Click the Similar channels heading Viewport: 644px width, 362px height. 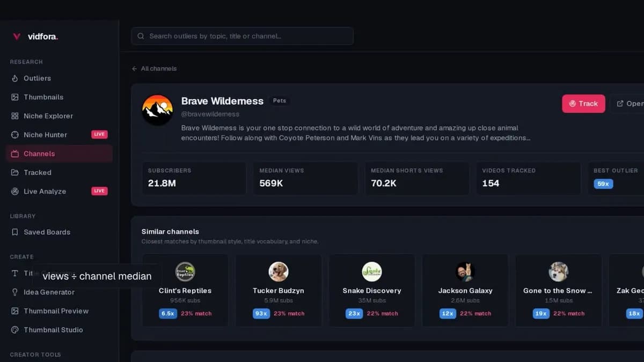170,232
